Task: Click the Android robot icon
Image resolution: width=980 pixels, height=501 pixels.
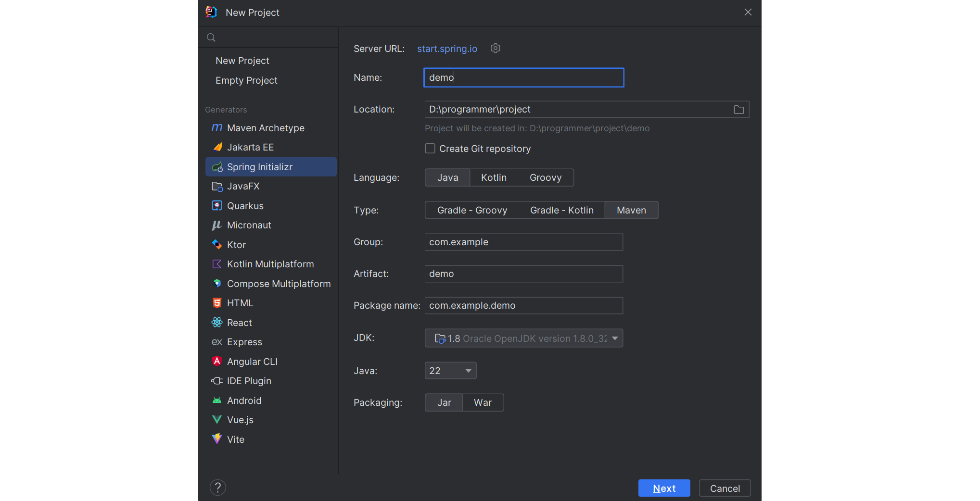Action: coord(217,401)
